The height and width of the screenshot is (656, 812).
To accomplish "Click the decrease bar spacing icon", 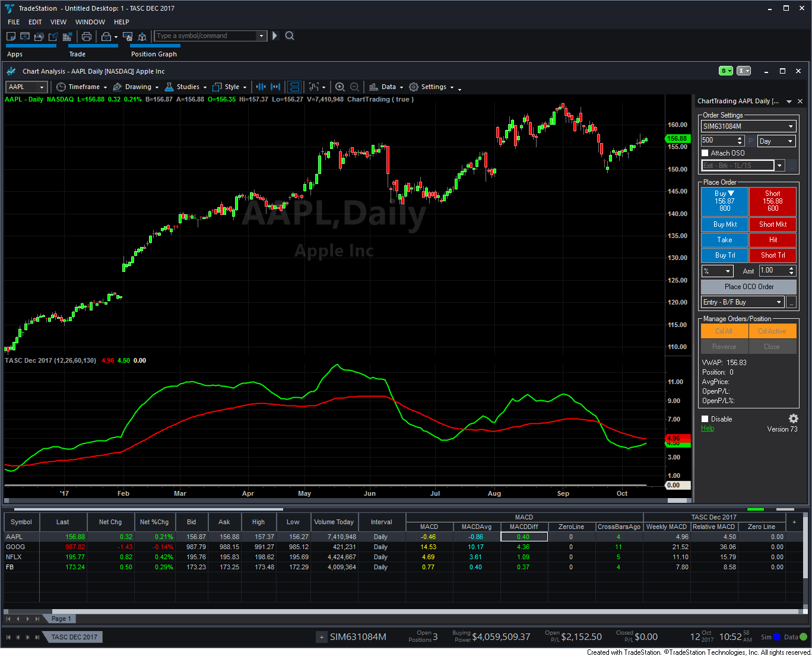I will (x=260, y=87).
